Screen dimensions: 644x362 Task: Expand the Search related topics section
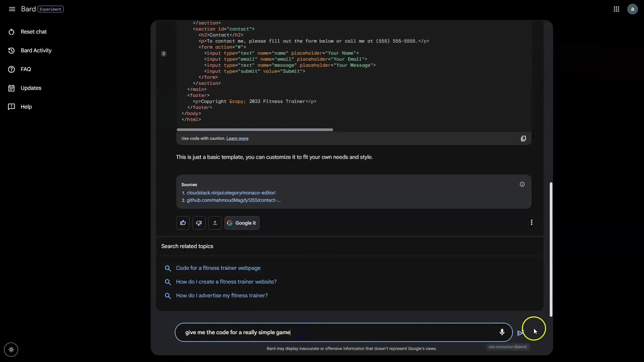(x=187, y=246)
